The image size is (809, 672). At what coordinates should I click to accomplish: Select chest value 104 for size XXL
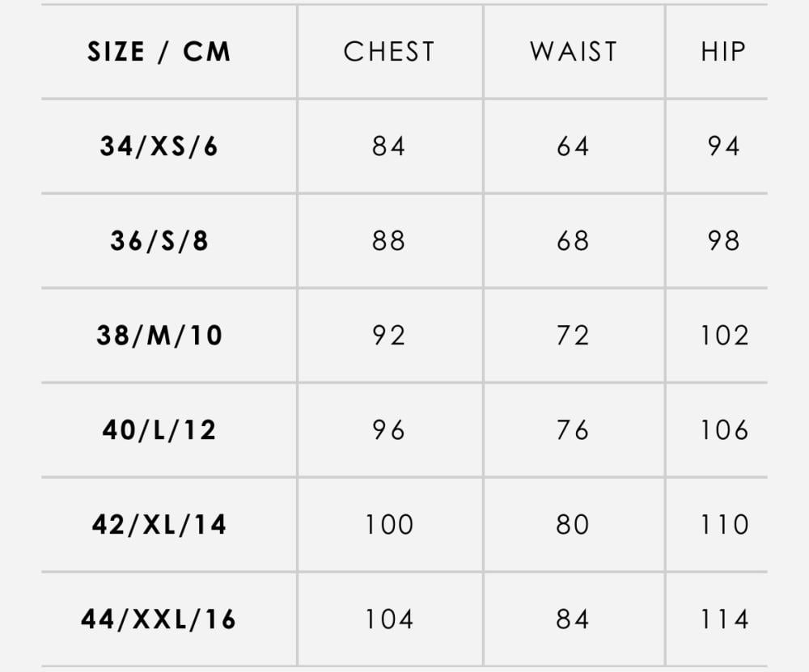[x=390, y=619]
